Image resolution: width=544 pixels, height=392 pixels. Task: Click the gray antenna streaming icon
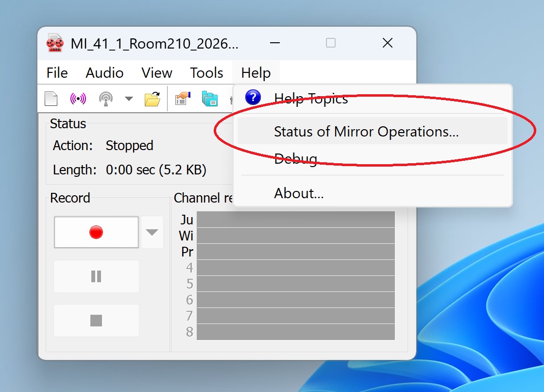pyautogui.click(x=106, y=99)
